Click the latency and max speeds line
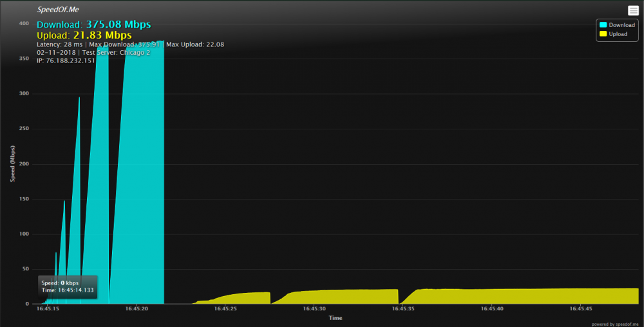Image resolution: width=644 pixels, height=327 pixels. (130, 44)
